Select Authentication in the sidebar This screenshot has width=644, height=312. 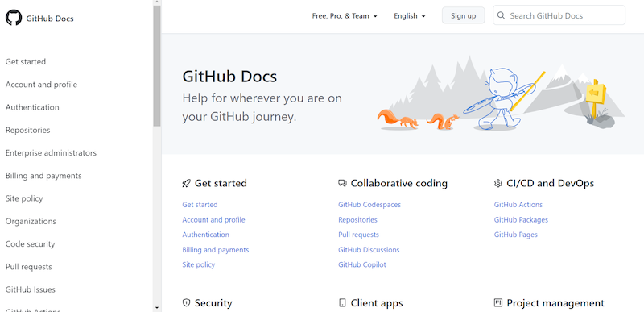pyautogui.click(x=32, y=107)
